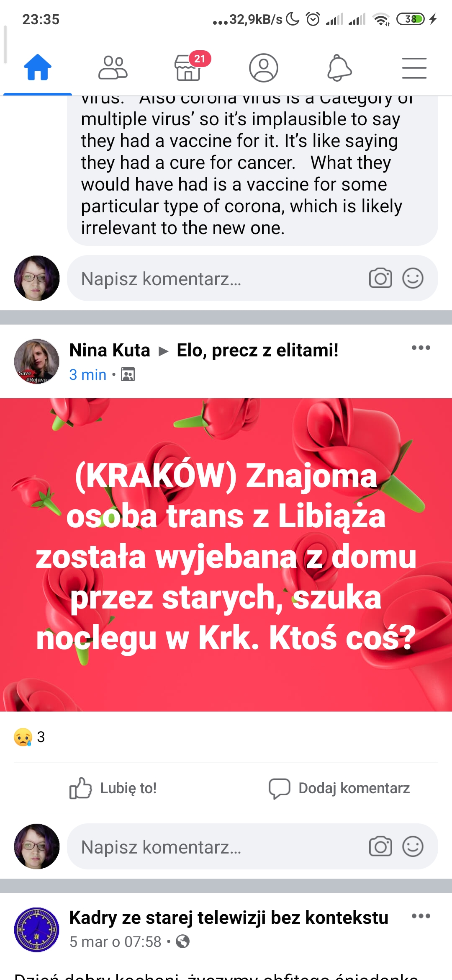The image size is (452, 980).
Task: Open options for Nina Kuta's post
Action: coord(421,348)
